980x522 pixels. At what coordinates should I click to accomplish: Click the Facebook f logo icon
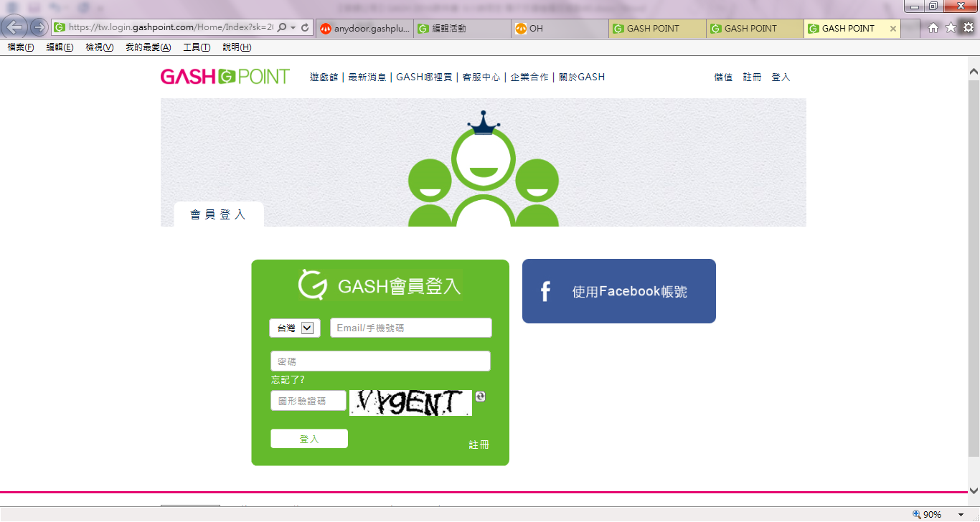pos(545,291)
